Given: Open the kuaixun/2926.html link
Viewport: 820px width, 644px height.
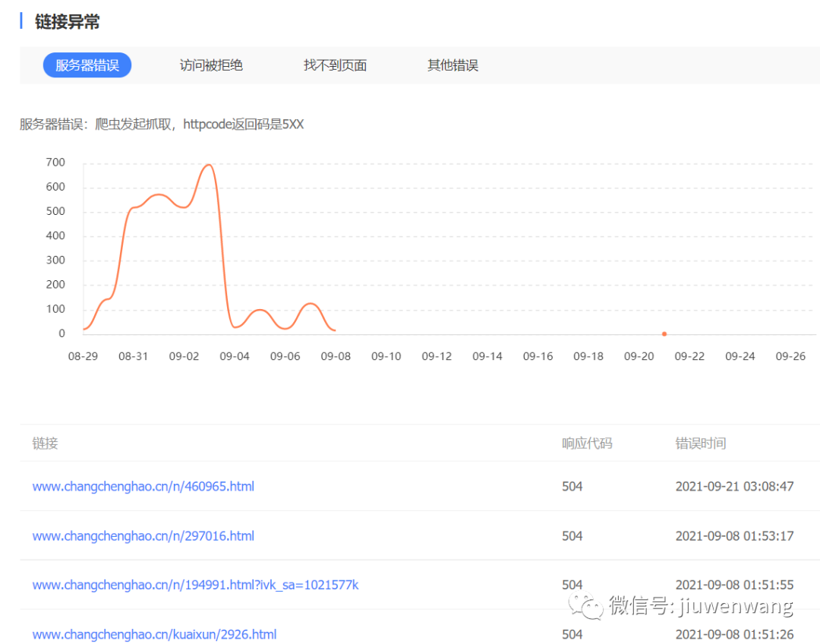Looking at the screenshot, I should [154, 634].
